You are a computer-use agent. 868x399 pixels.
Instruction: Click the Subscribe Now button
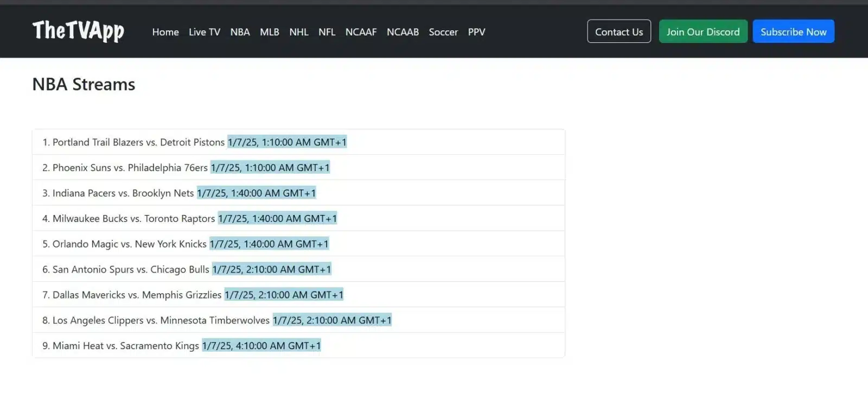[x=793, y=31]
